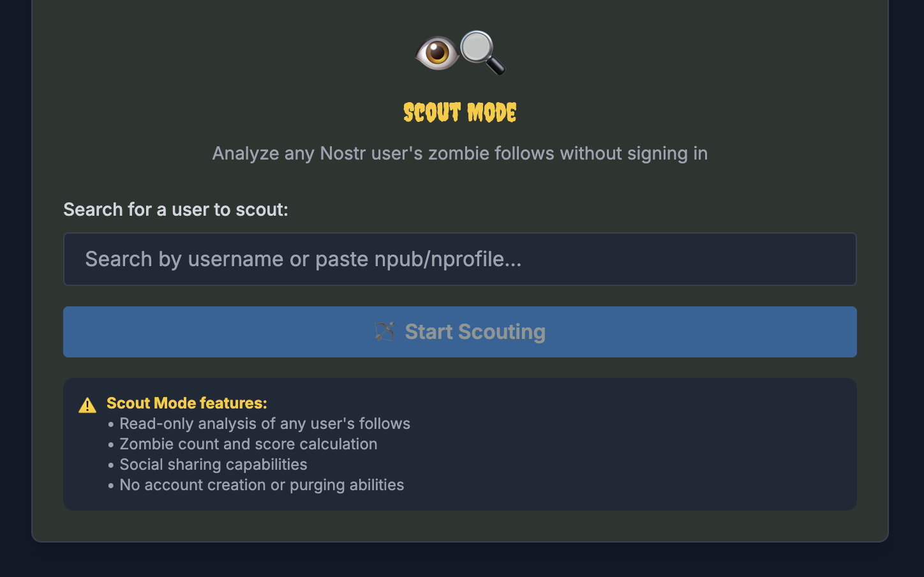Click the yellow warning triangle icon
924x577 pixels.
click(87, 405)
